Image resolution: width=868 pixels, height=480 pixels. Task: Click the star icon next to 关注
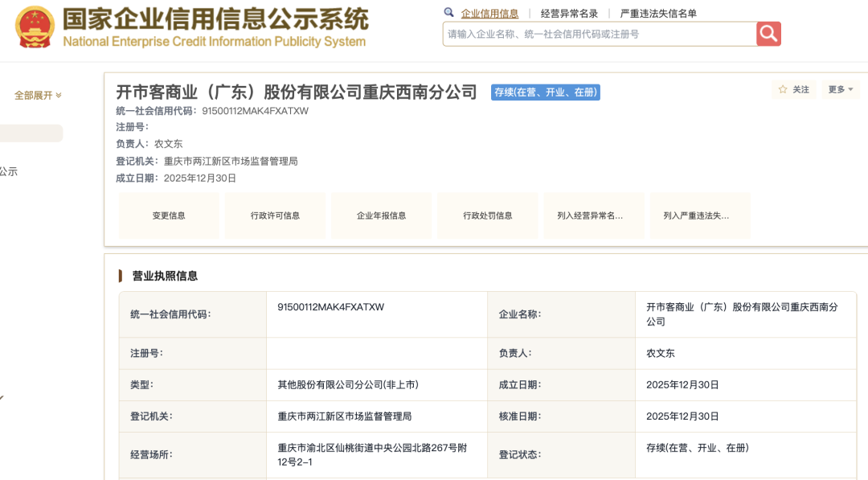point(783,90)
